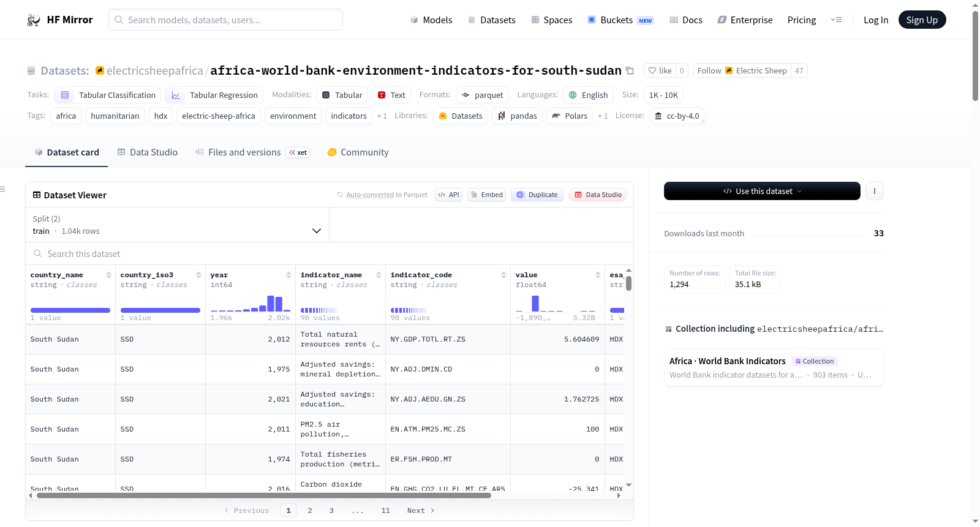The height and width of the screenshot is (527, 980).
Task: Follow Electric Sheep organization
Action: click(x=742, y=70)
